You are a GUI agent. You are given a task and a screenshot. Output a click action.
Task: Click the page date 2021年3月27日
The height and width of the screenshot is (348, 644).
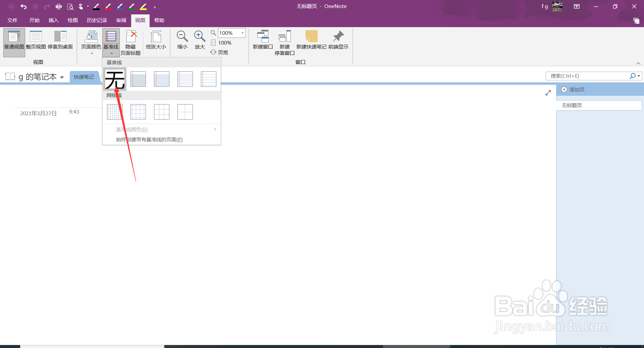(x=38, y=114)
